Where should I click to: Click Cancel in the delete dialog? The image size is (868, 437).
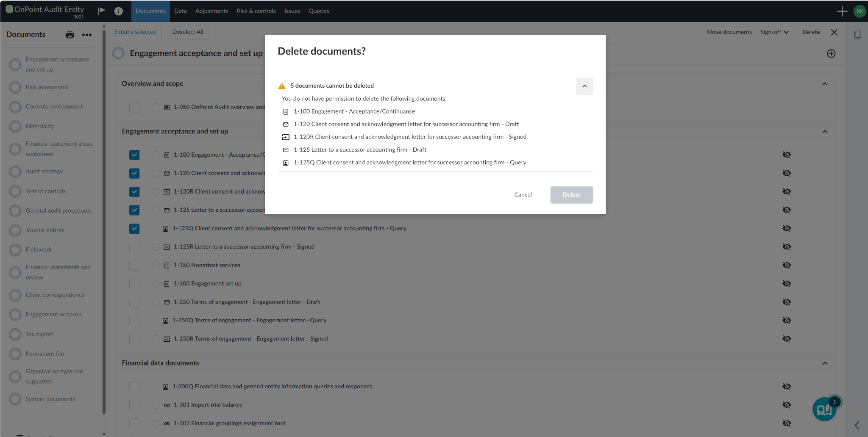click(x=523, y=194)
